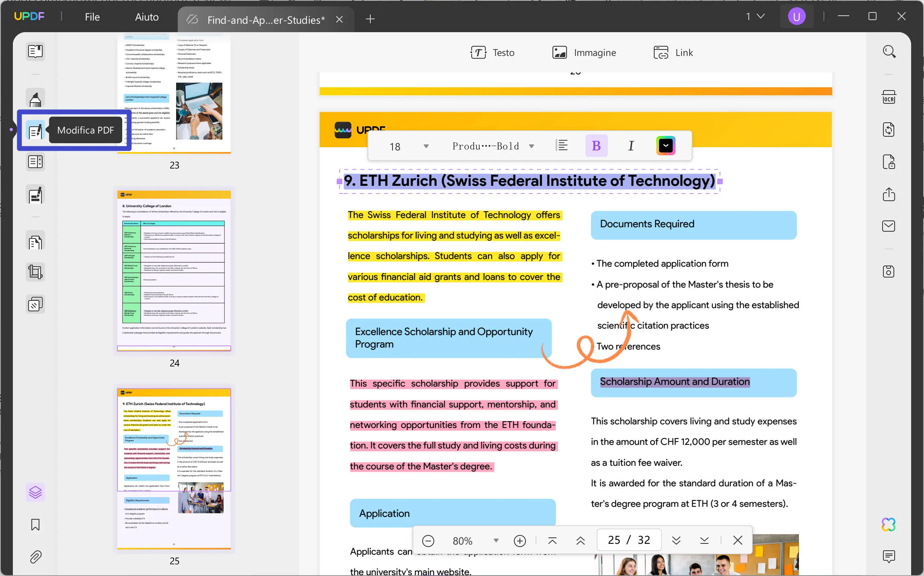The height and width of the screenshot is (576, 924).
Task: Open the Watermark and background tool
Action: (35, 304)
